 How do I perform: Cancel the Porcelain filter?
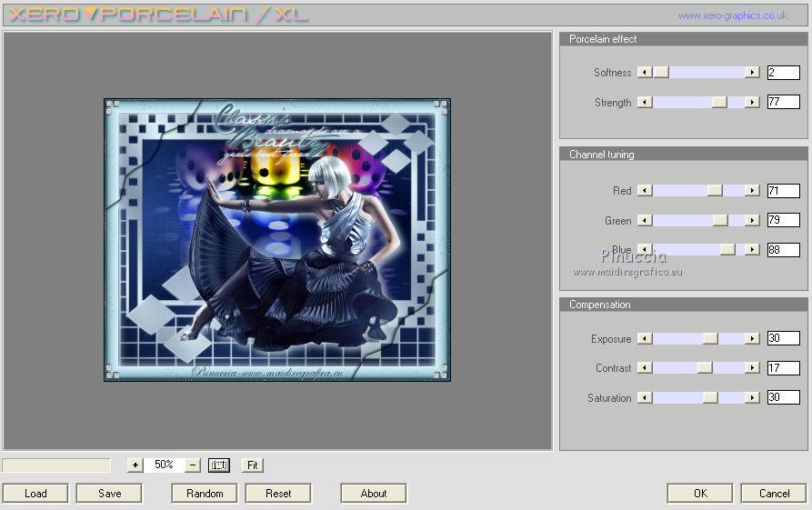tap(774, 494)
